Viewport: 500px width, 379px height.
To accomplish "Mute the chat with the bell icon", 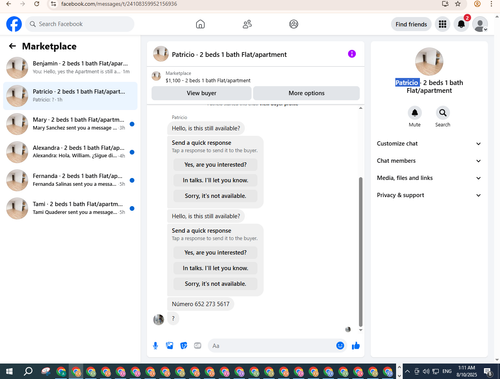I will click(x=415, y=113).
